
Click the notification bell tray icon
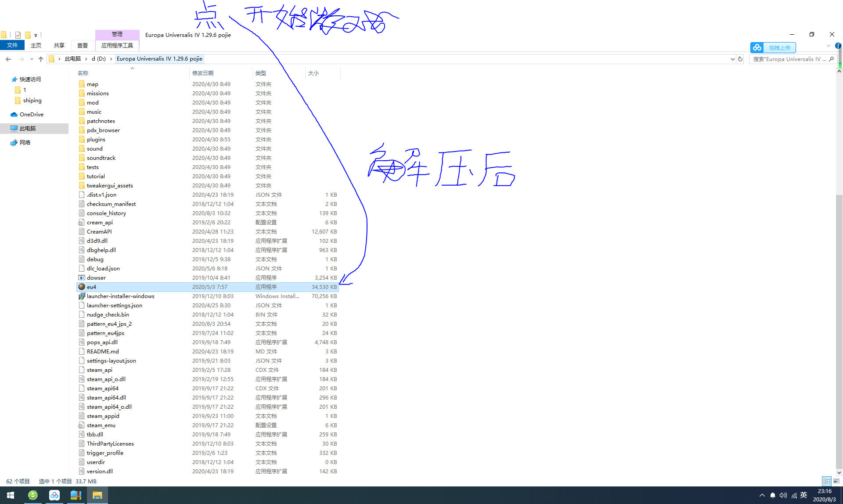click(773, 495)
